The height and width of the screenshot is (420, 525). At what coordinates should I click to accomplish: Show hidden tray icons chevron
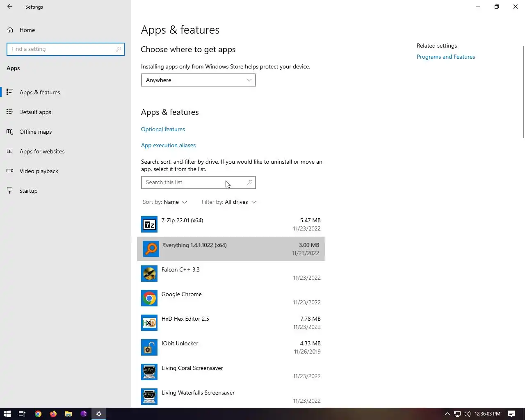click(447, 414)
